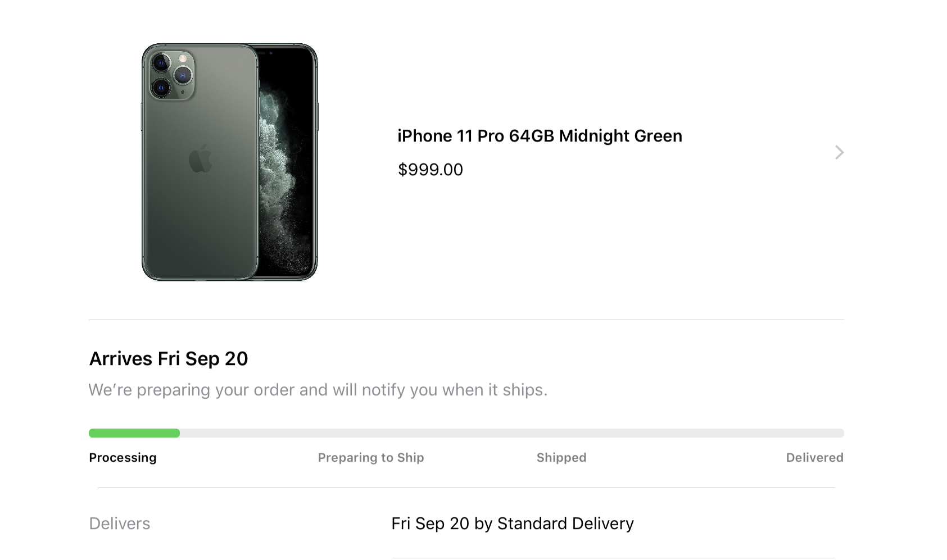
Task: Click the top camera lens on the phone
Action: click(x=161, y=63)
